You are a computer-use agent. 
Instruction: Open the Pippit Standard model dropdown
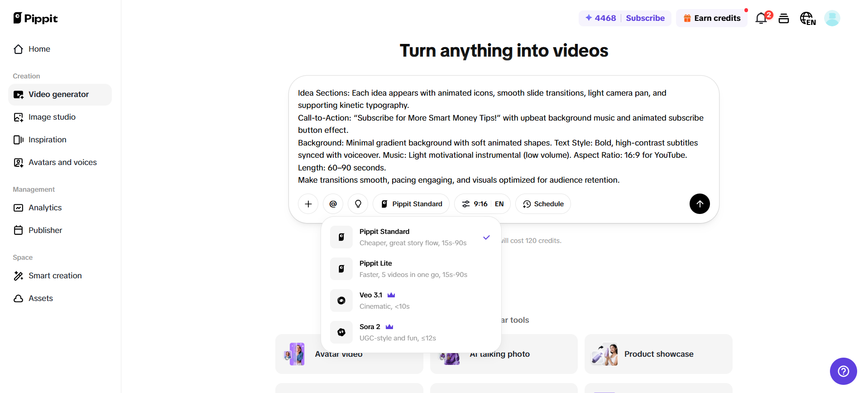(411, 204)
